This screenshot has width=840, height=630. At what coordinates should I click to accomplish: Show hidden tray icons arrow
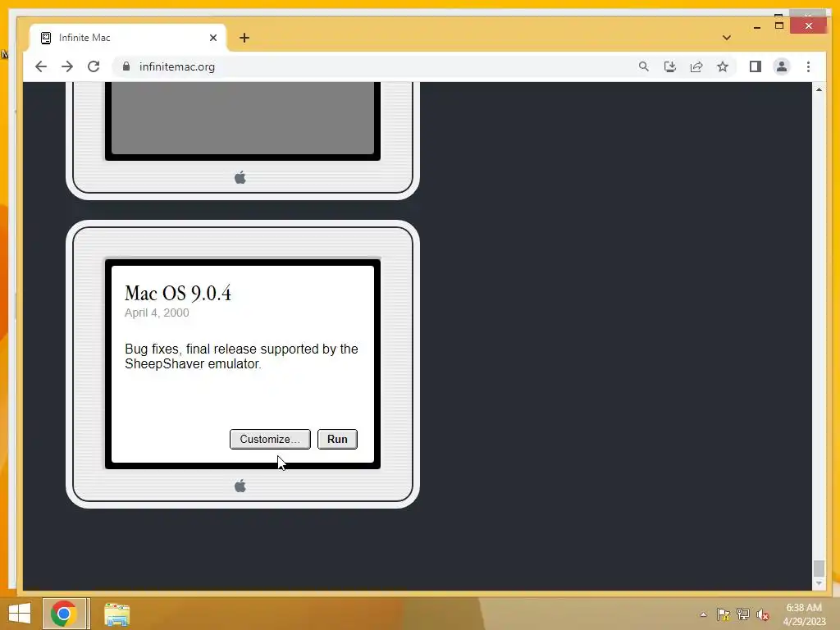[x=703, y=614]
